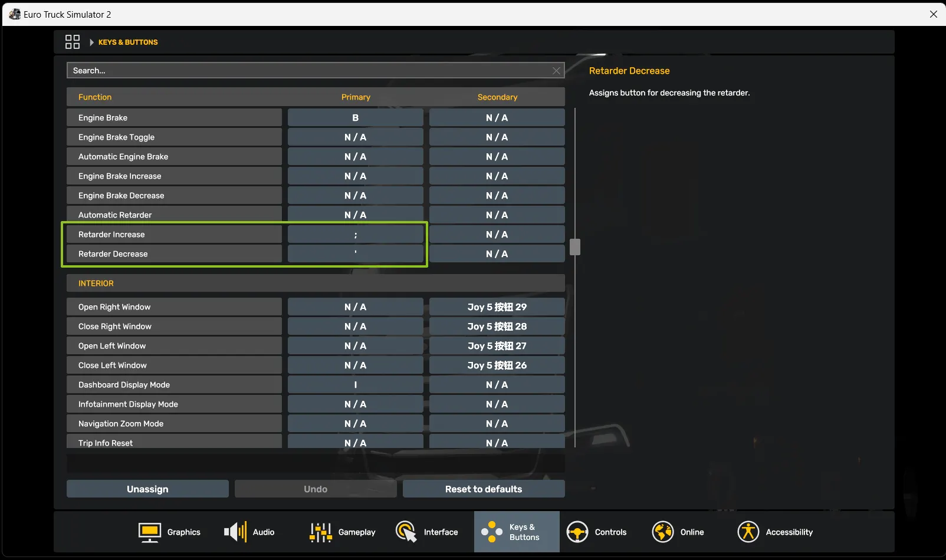
Task: Select Close Right Window secondary binding Joy 5 28
Action: pos(497,326)
